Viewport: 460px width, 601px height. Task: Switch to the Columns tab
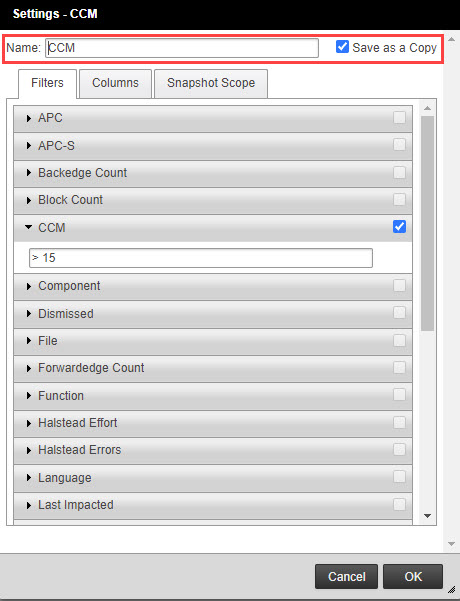coord(115,83)
